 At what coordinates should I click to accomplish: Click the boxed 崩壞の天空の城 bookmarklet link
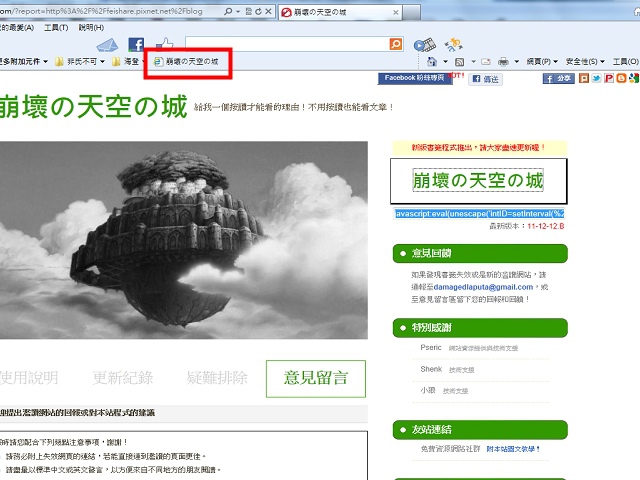coord(478,180)
